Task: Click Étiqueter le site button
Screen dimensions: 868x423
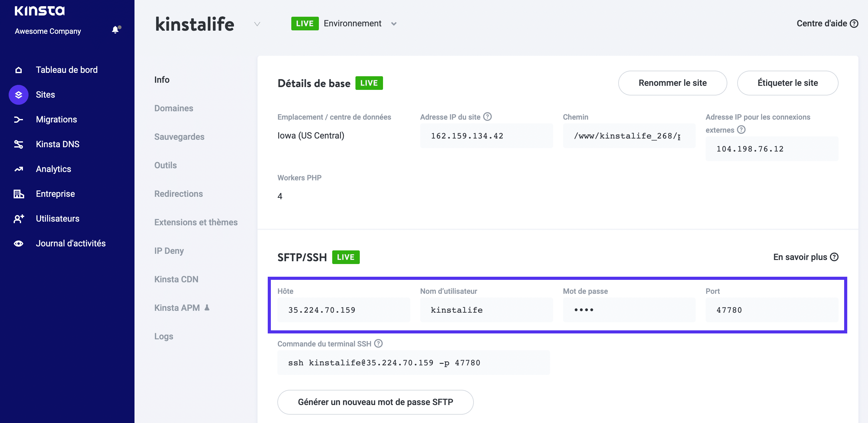Action: pos(787,83)
